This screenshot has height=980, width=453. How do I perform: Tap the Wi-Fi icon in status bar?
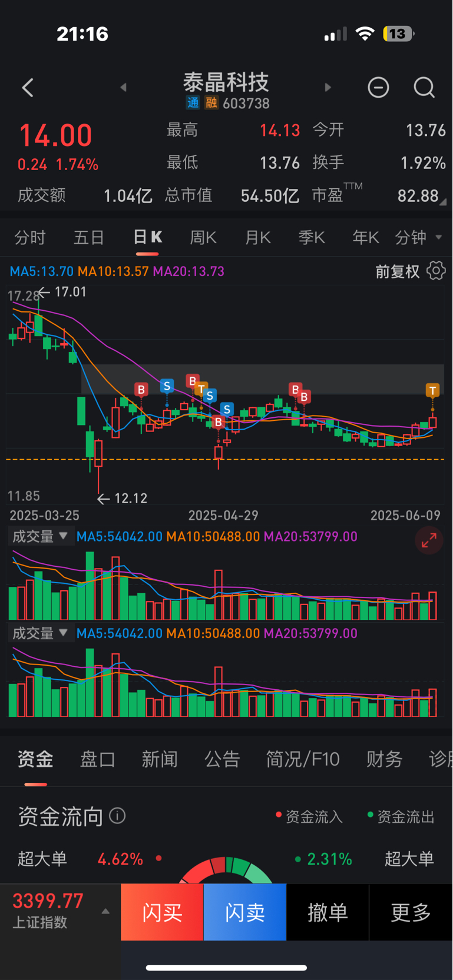tap(365, 34)
